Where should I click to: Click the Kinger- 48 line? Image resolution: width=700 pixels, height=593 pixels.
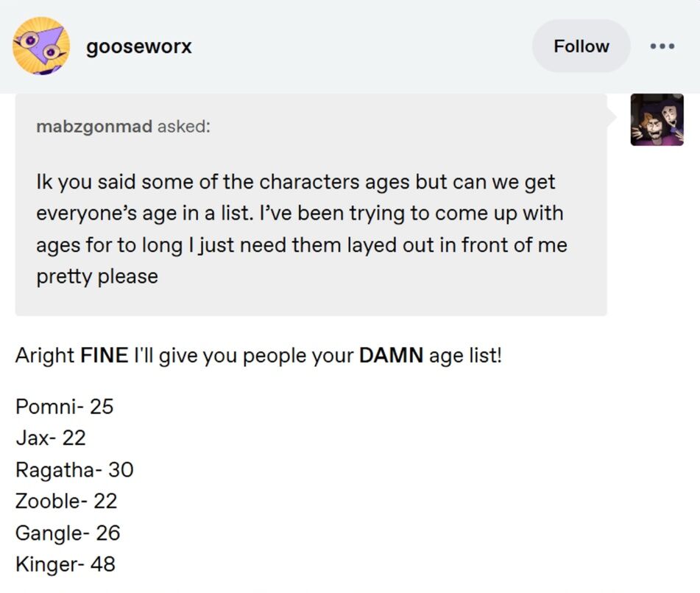point(66,564)
